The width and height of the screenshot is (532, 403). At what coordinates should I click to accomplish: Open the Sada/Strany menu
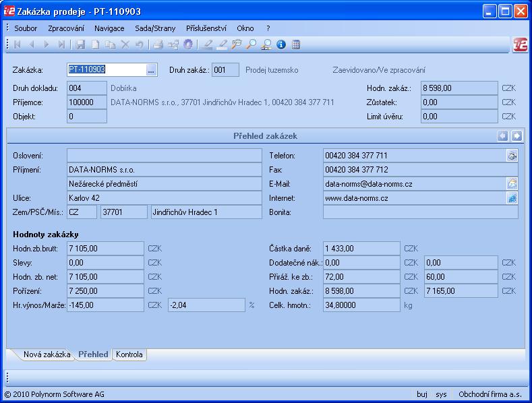[155, 28]
